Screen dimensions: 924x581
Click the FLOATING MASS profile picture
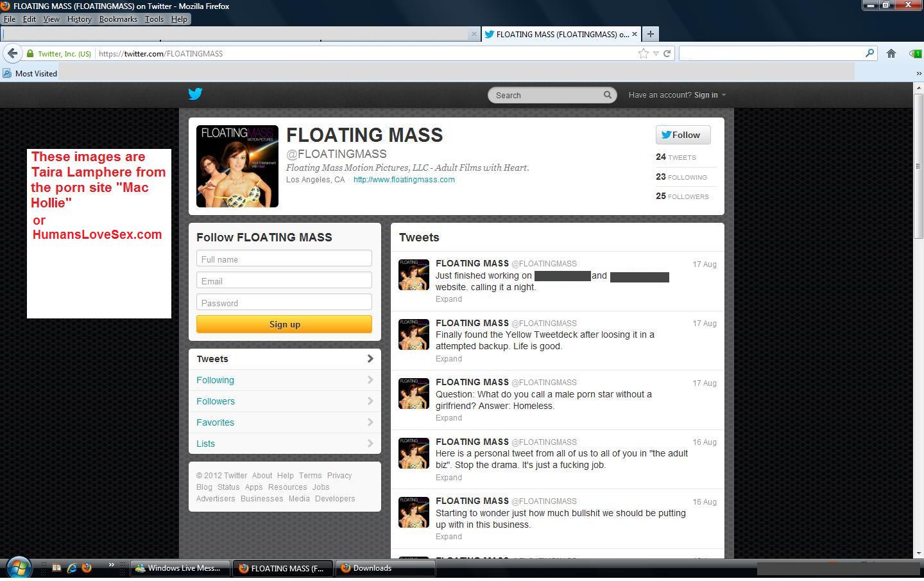pyautogui.click(x=237, y=166)
